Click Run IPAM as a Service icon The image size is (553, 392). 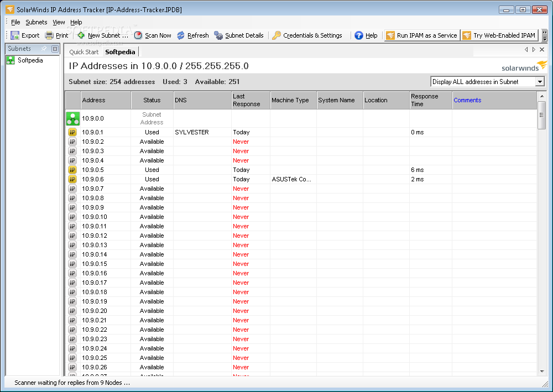[x=390, y=35]
